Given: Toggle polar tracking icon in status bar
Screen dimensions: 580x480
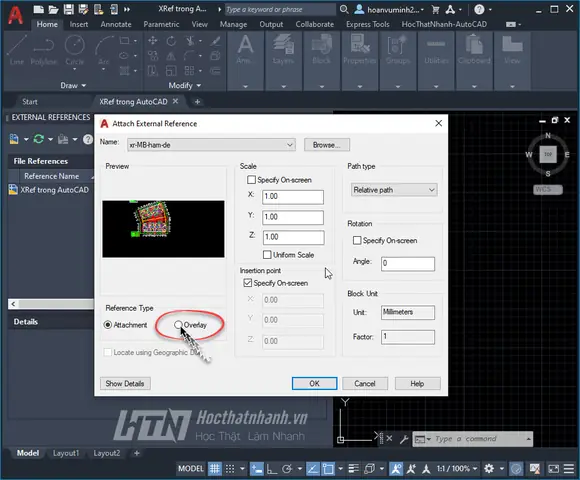Looking at the screenshot, I should click(x=287, y=469).
